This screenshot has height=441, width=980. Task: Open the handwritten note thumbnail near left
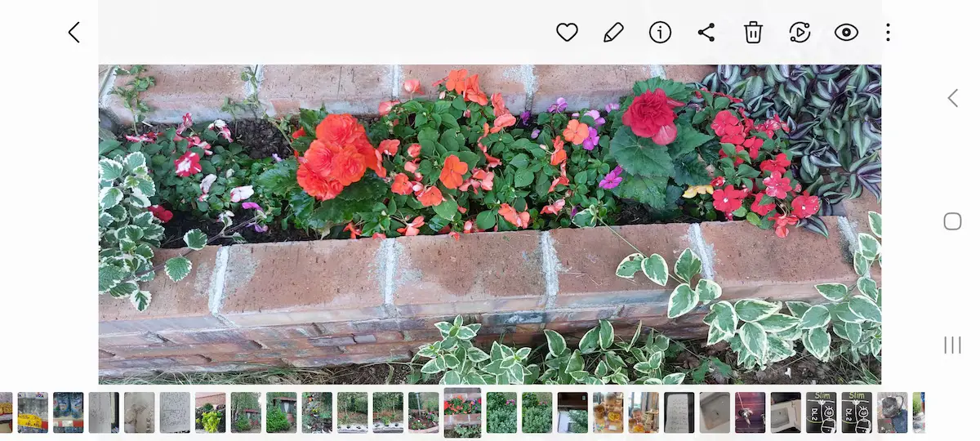(x=175, y=412)
